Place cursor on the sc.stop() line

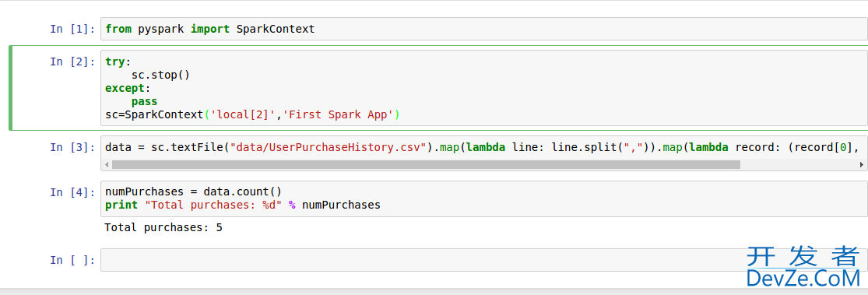tap(160, 75)
